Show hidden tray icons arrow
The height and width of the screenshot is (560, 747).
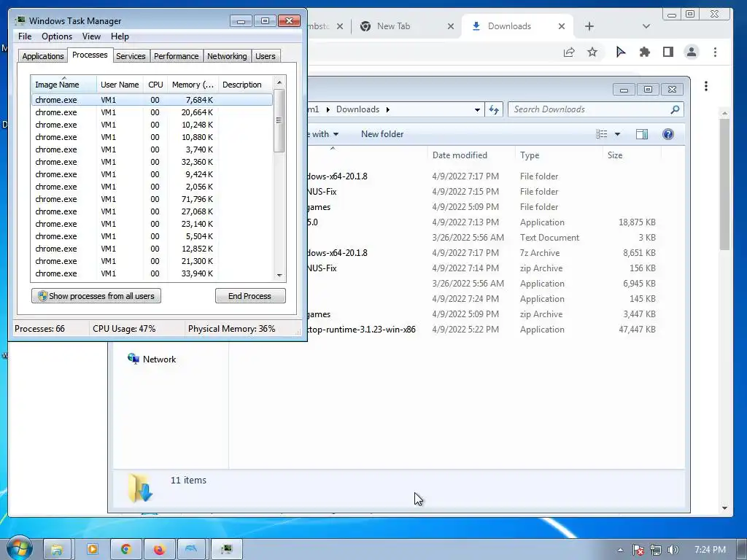[620, 550]
